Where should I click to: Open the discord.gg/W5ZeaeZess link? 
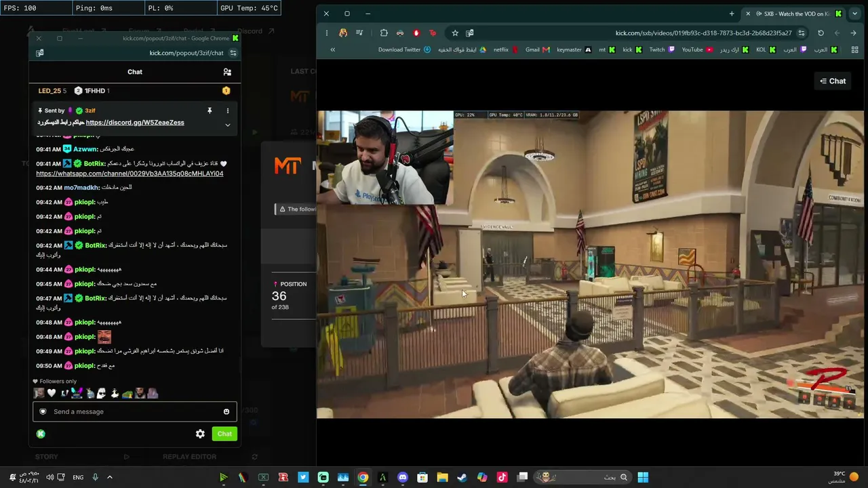point(135,123)
